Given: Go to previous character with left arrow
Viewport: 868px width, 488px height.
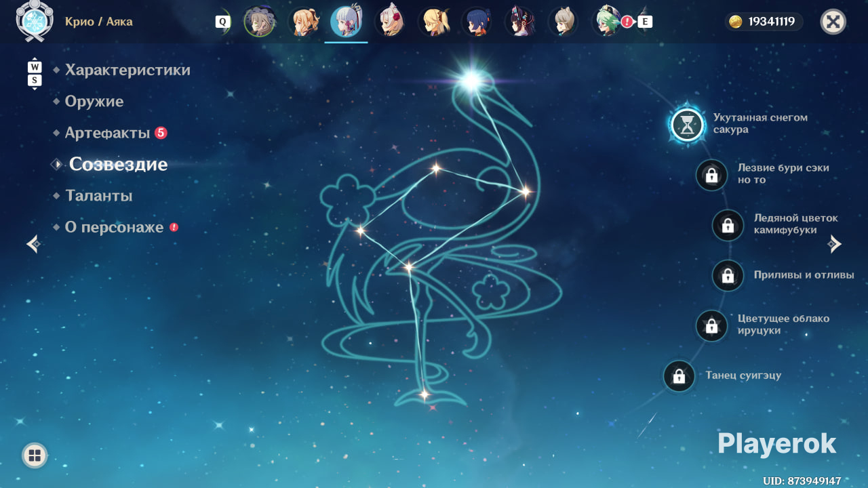Looking at the screenshot, I should click(33, 244).
